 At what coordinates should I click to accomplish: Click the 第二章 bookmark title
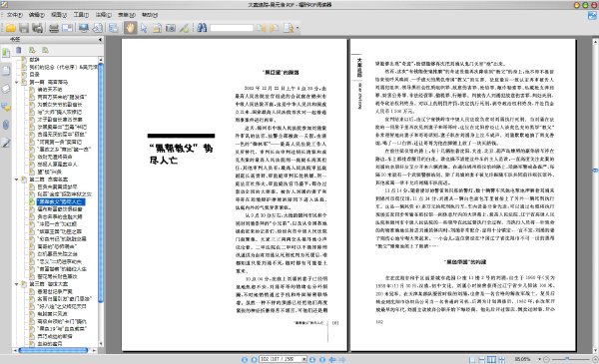(49, 180)
